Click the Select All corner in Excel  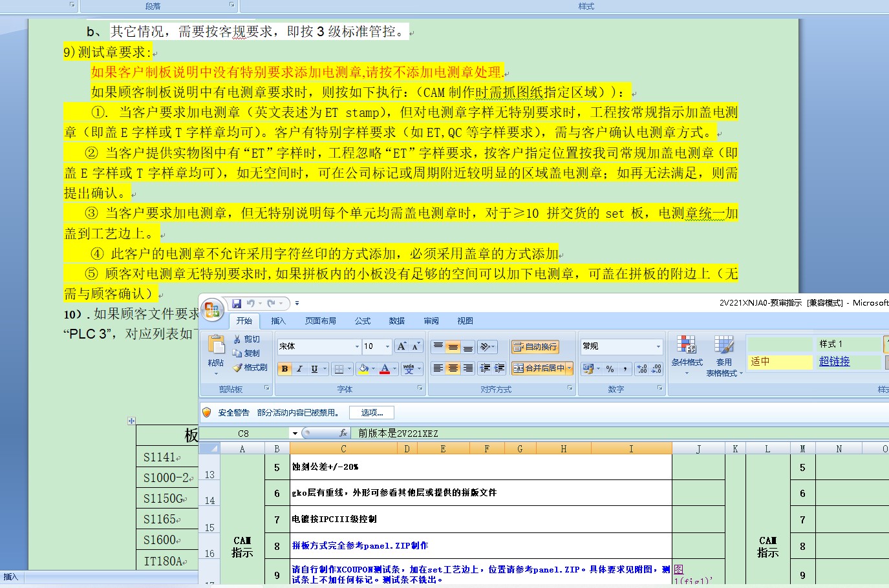[x=209, y=448]
